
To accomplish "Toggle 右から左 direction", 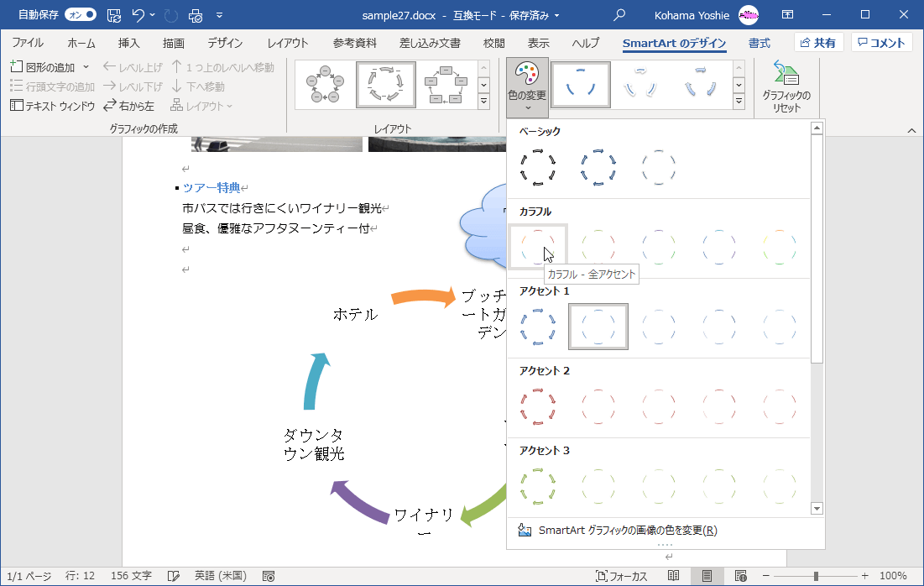I will point(128,106).
